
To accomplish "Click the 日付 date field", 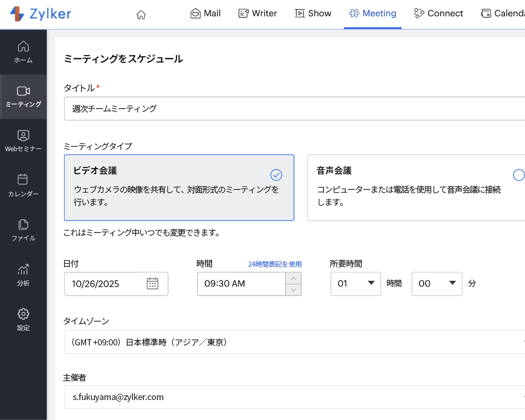I will (x=101, y=283).
